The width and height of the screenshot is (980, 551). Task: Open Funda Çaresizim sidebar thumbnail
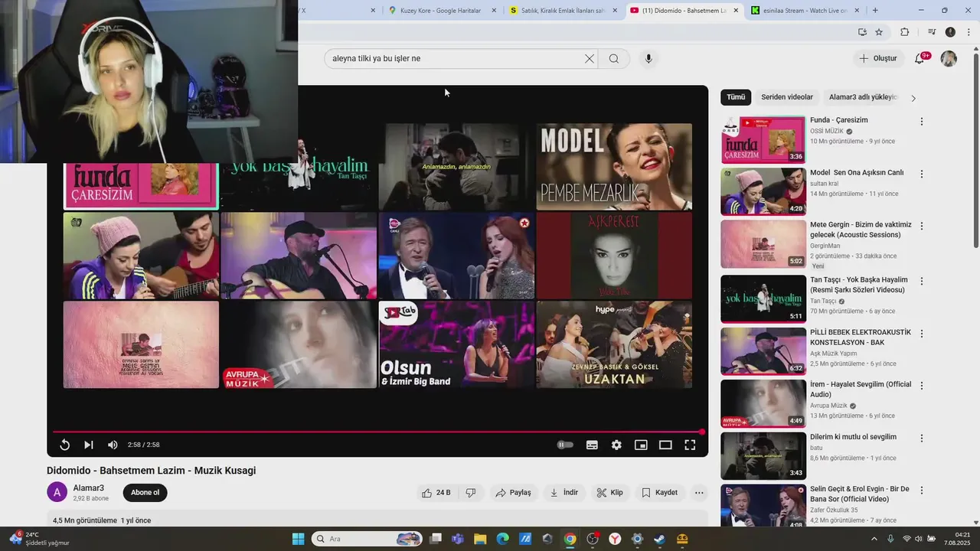coord(763,140)
